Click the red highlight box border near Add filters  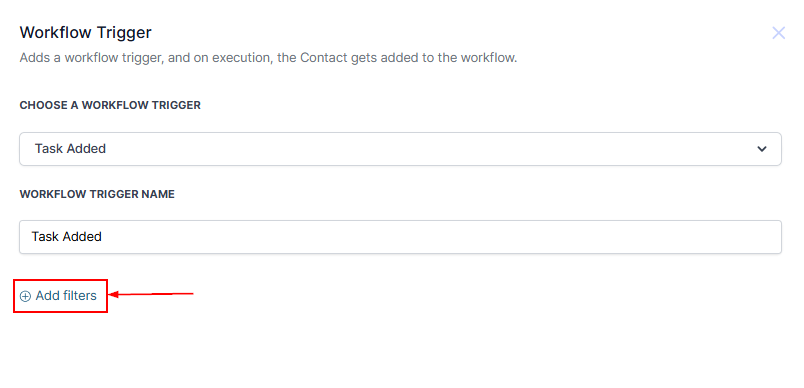tap(60, 280)
